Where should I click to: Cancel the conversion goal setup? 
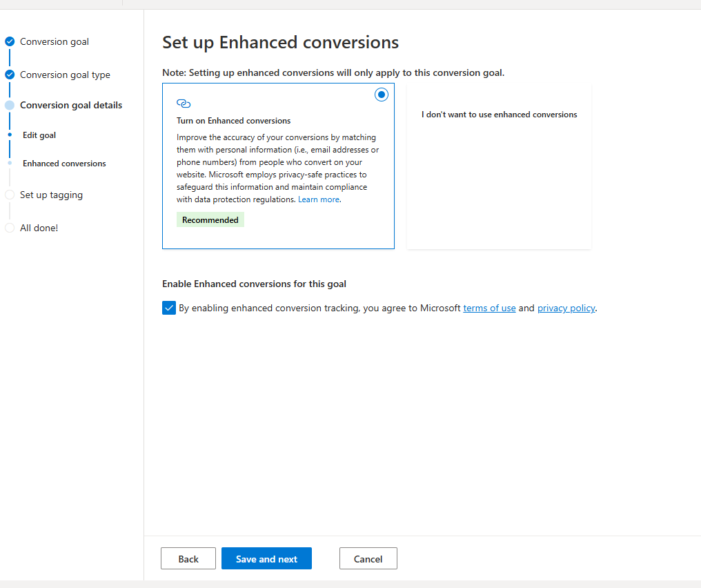pos(368,559)
